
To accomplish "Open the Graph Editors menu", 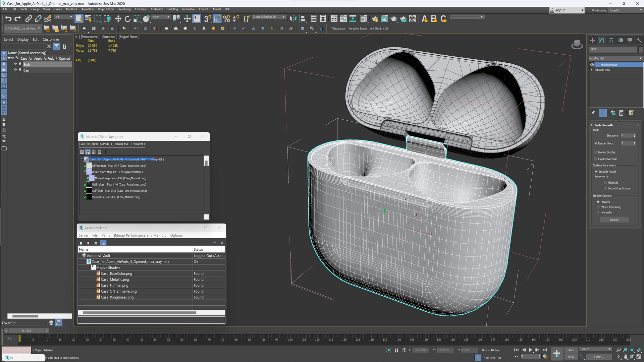I will tap(106, 9).
